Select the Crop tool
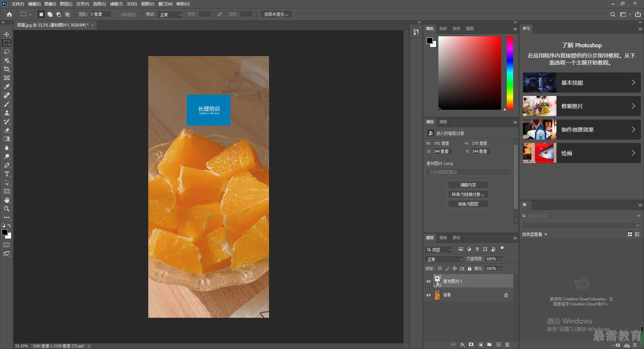The width and height of the screenshot is (644, 349). [x=7, y=69]
